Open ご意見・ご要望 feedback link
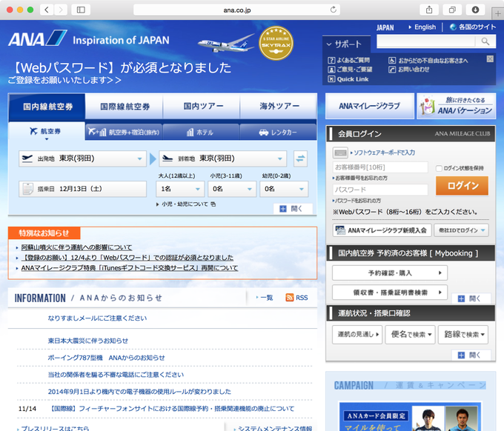The height and width of the screenshot is (431, 504). pyautogui.click(x=350, y=70)
